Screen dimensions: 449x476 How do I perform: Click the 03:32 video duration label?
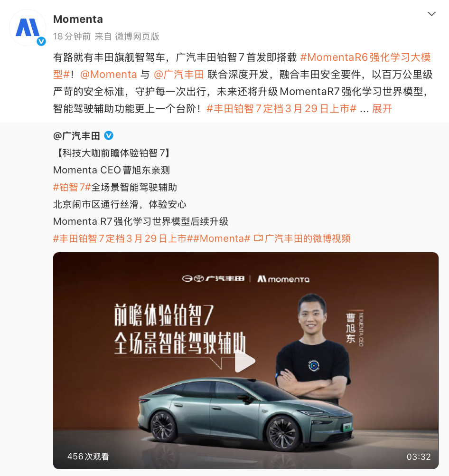click(419, 457)
